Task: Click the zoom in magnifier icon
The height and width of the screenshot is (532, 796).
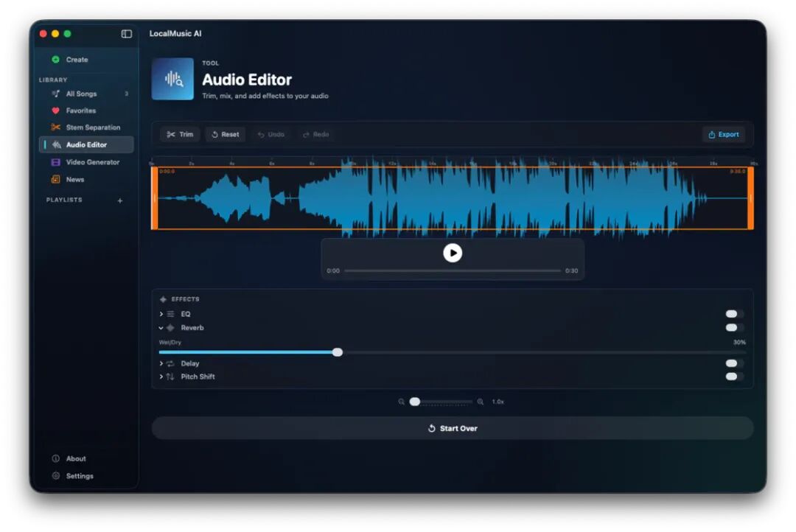Action: click(481, 402)
